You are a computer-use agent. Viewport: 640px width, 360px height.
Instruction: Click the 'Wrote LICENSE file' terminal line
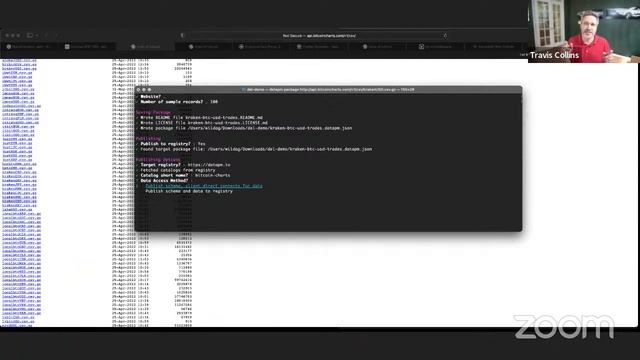[204, 122]
